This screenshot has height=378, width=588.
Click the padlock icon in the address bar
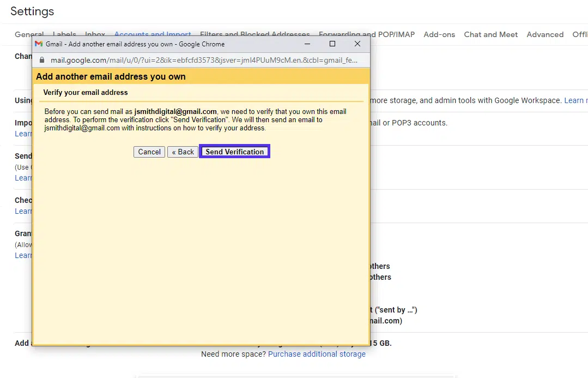tap(42, 60)
